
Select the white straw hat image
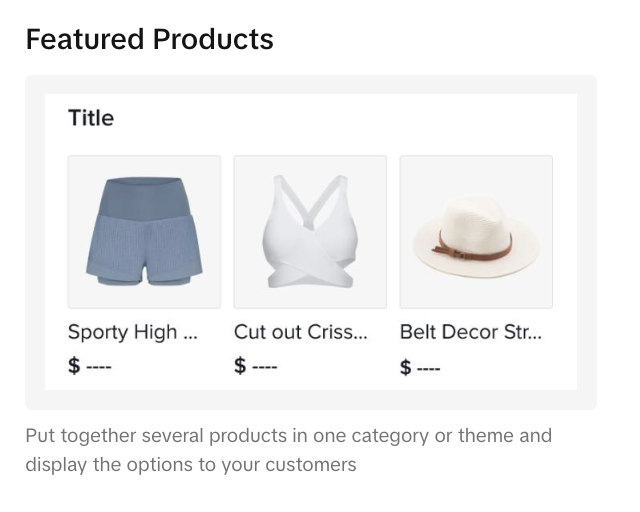pos(476,232)
